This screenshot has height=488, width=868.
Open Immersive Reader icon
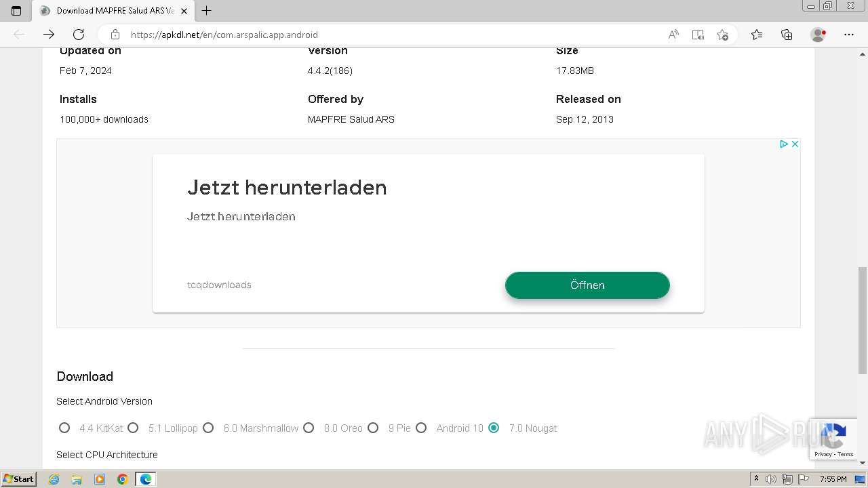pyautogui.click(x=698, y=35)
